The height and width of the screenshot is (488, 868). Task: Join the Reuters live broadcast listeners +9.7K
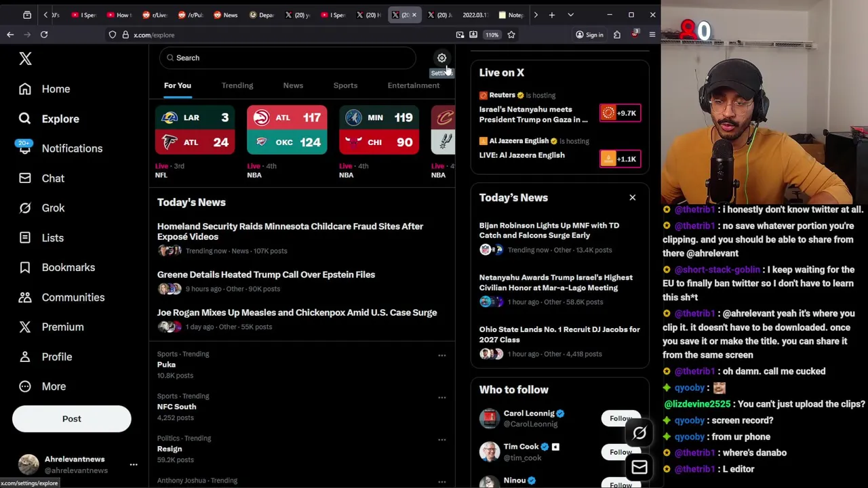pyautogui.click(x=620, y=113)
